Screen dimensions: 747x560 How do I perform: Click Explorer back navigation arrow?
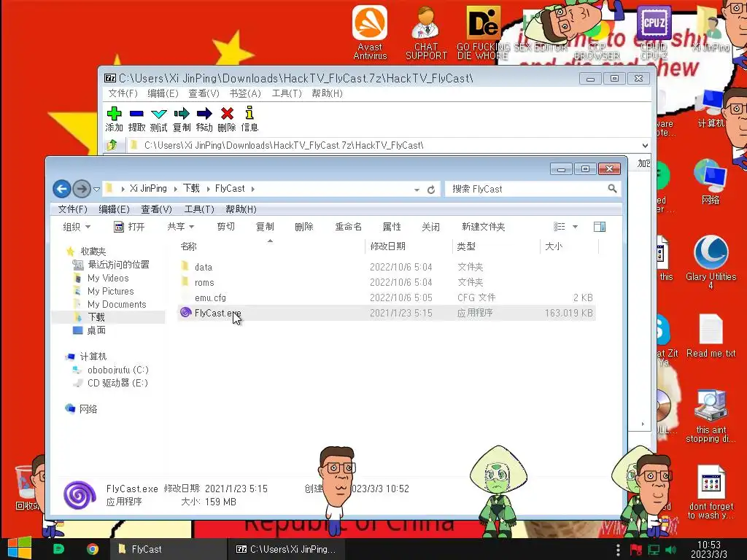tap(62, 189)
